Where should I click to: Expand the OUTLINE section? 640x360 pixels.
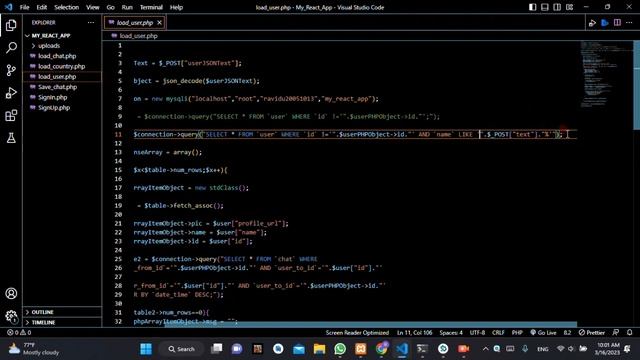click(x=62, y=312)
